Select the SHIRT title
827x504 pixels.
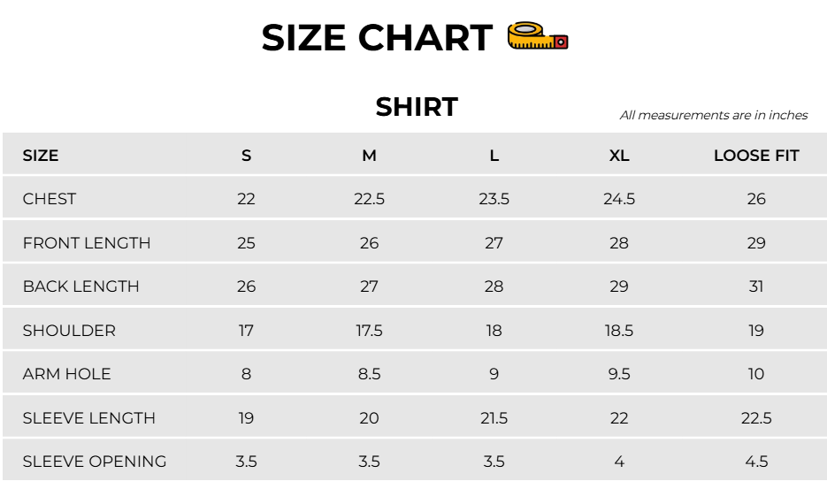[417, 107]
